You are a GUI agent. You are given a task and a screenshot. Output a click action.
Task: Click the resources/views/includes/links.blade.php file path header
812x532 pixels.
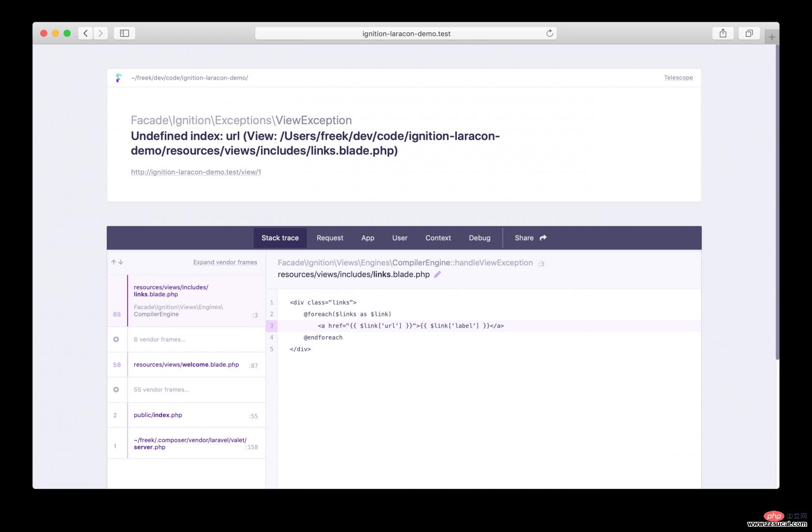354,274
